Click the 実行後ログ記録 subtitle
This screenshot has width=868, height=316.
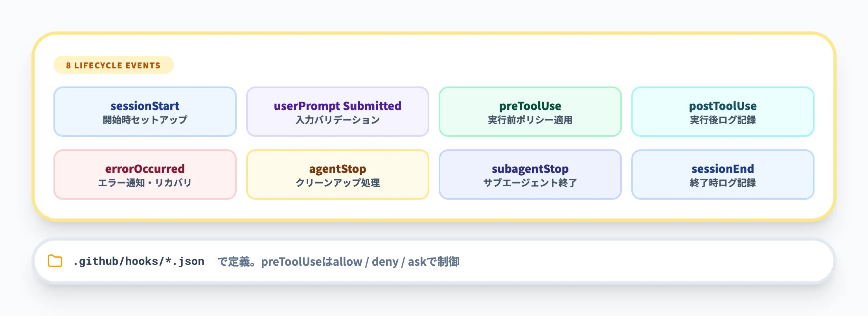723,120
